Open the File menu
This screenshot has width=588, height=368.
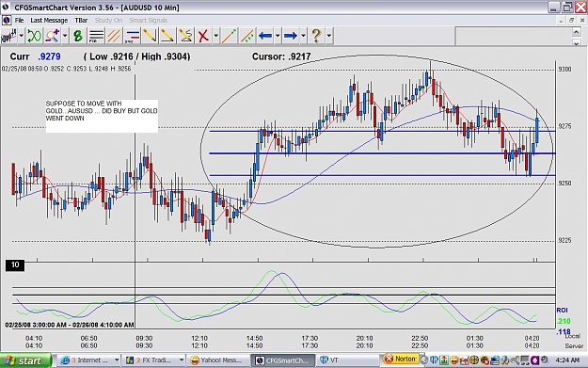[19, 21]
